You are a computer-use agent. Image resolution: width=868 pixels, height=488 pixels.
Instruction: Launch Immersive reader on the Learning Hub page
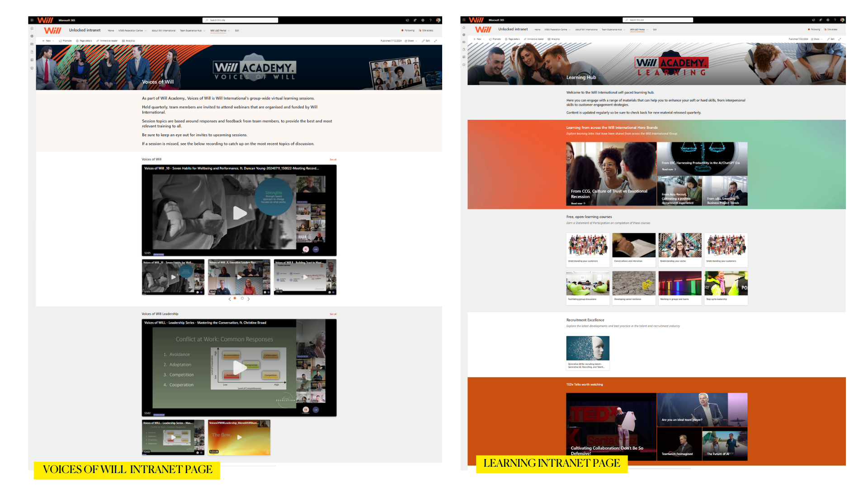tap(534, 39)
